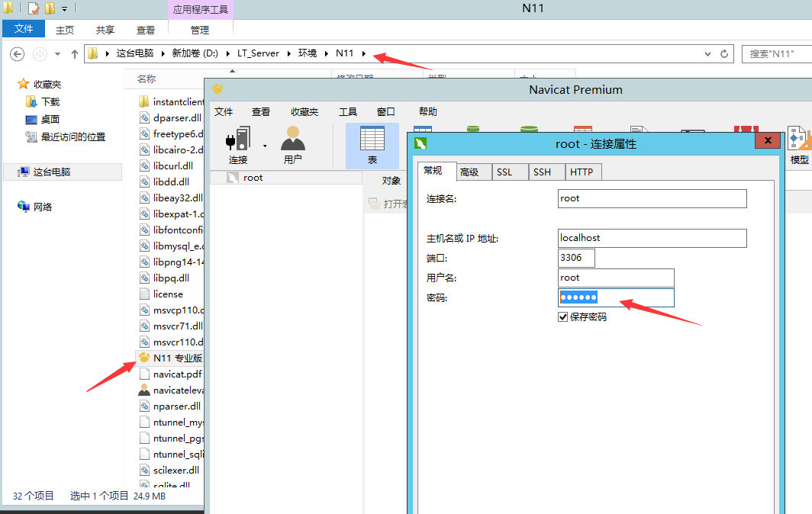Select the root connection in tree
The height and width of the screenshot is (514, 812).
coord(253,178)
